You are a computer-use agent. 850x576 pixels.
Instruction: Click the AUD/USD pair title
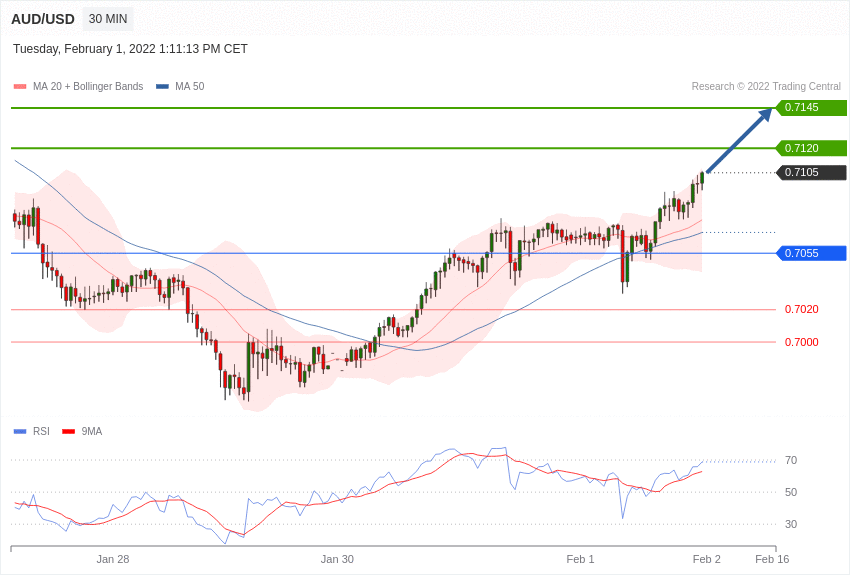[x=43, y=19]
